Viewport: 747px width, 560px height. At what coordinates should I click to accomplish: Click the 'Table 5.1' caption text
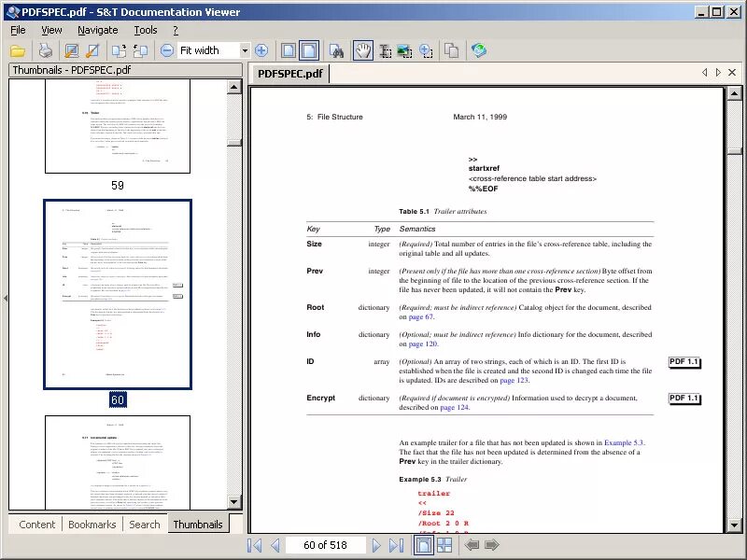point(414,212)
